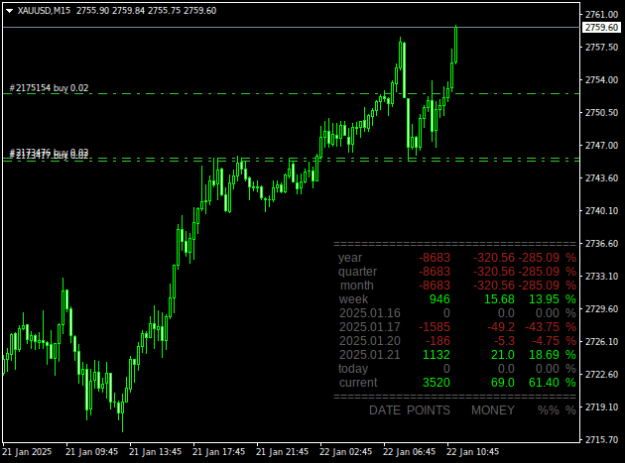
Task: Click the month row label in statistics
Action: [x=357, y=286]
